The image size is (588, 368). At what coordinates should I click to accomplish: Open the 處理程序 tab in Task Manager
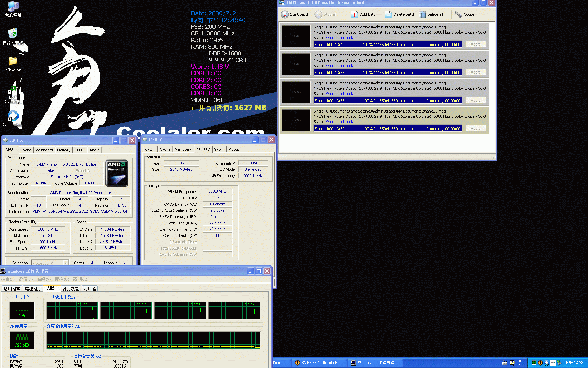click(33, 289)
